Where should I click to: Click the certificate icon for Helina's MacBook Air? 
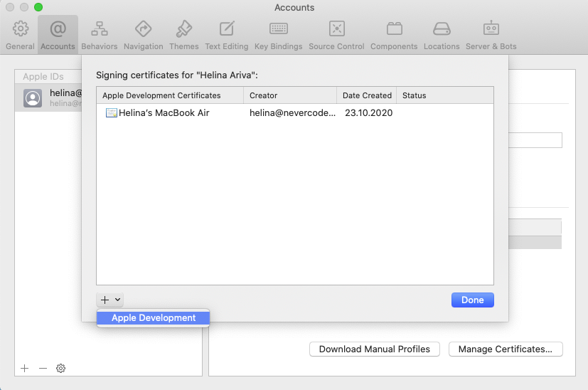click(112, 112)
